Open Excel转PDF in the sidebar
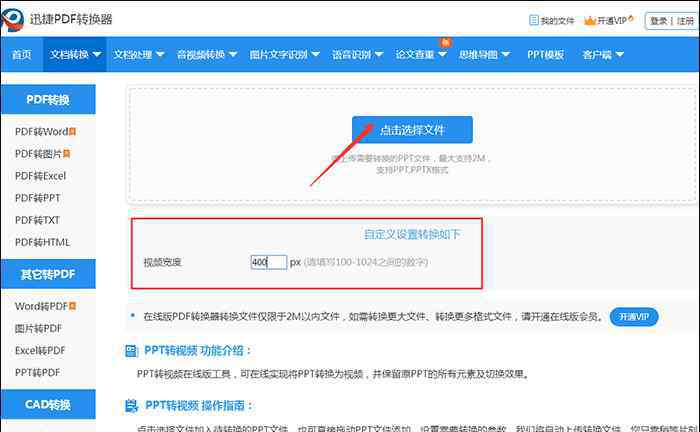This screenshot has height=432, width=700. coord(40,350)
